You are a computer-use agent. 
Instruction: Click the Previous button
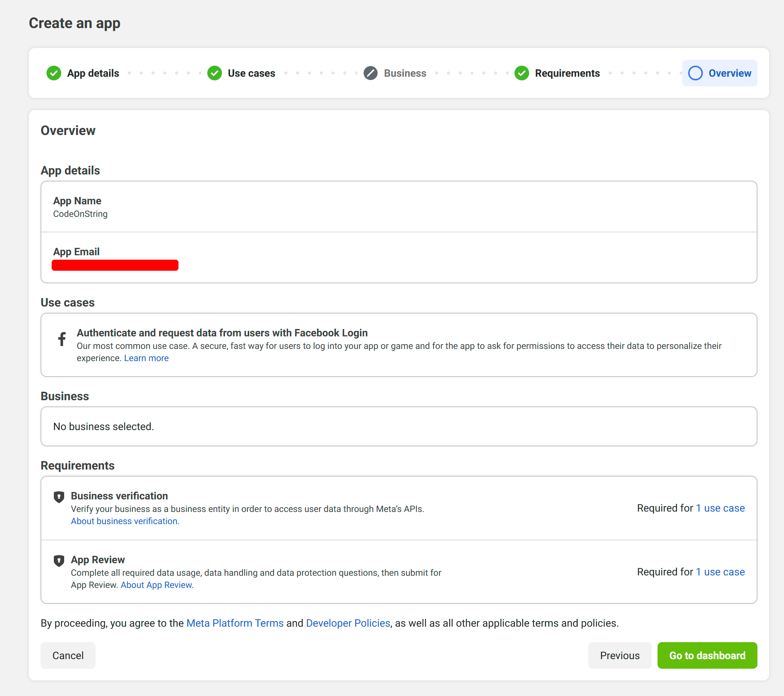coord(620,655)
